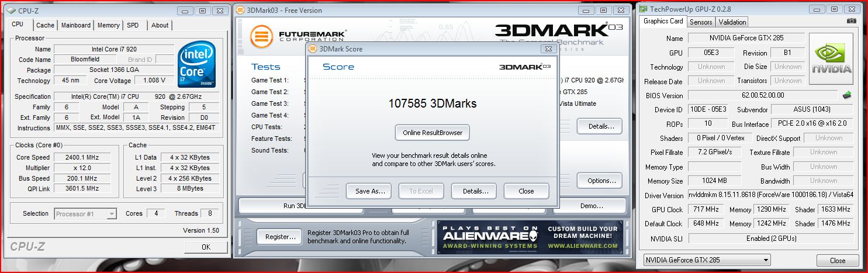Open the Processor #1 selection dropdown in CPU-Z

[86, 214]
